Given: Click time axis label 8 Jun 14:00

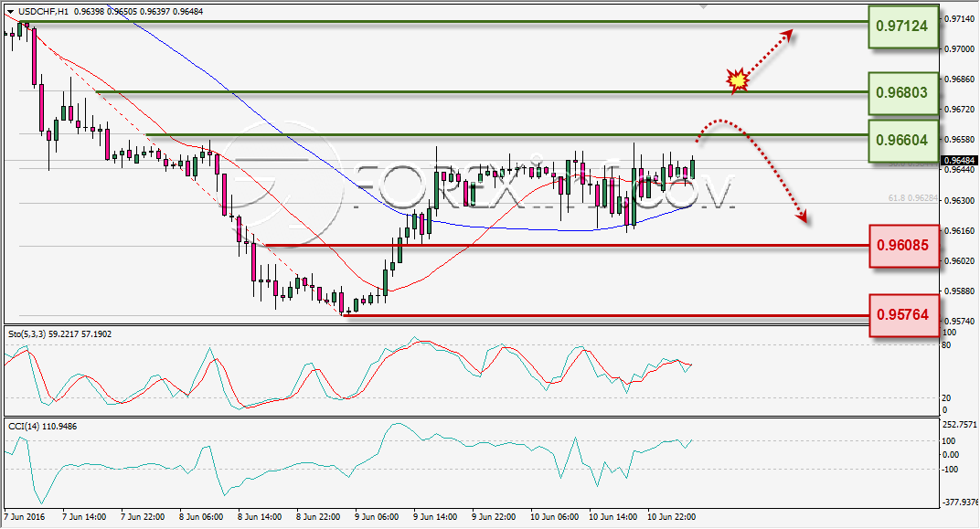Looking at the screenshot, I should [x=260, y=517].
